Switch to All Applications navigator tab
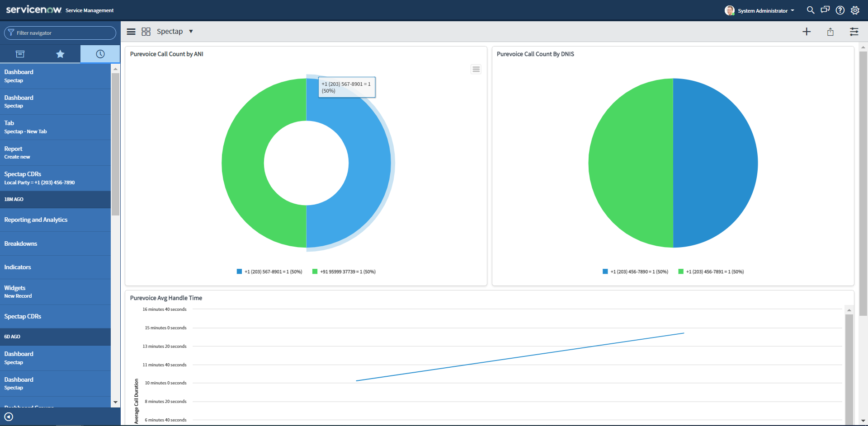This screenshot has height=426, width=868. 20,54
